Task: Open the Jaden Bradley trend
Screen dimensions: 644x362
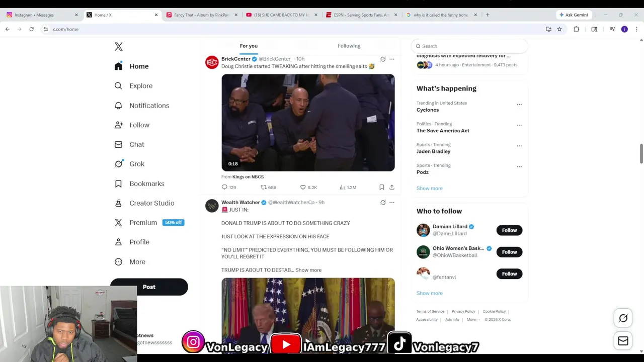Action: click(433, 151)
